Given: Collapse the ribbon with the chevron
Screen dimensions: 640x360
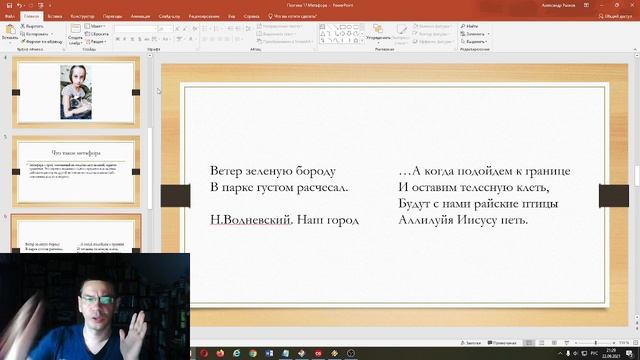Looking at the screenshot, I should 635,49.
